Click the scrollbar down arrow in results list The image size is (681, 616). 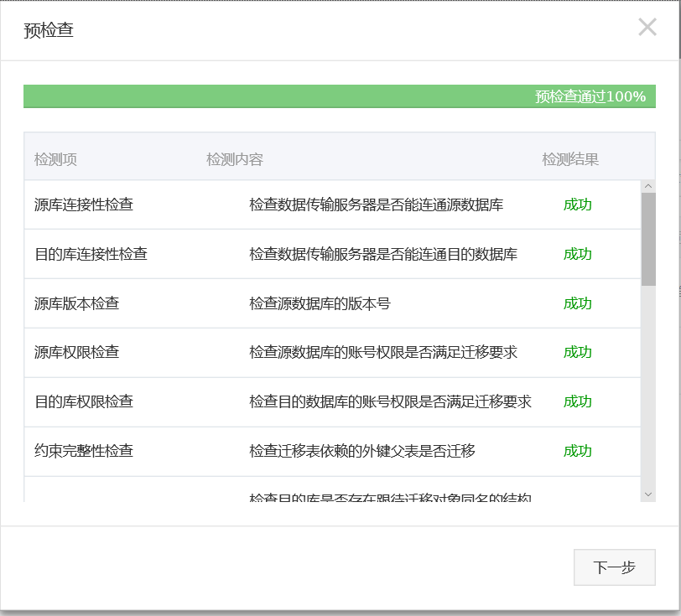(647, 494)
